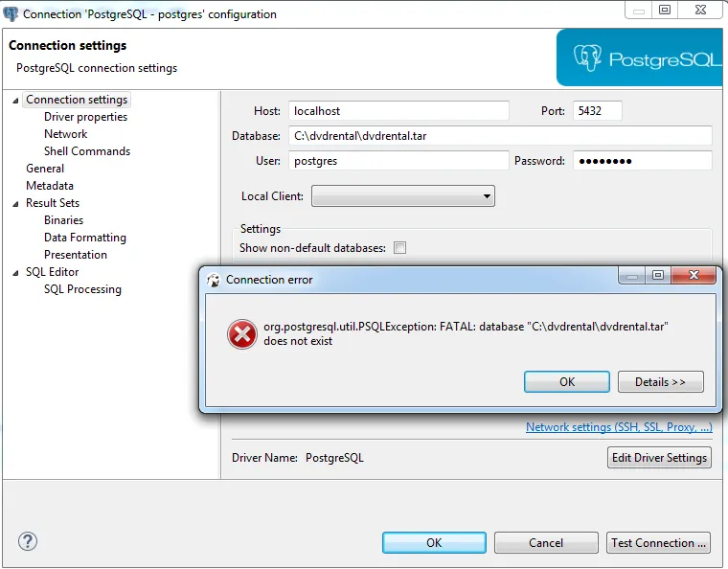This screenshot has width=728, height=569.
Task: Click the OK button of configuration window
Action: point(434,542)
